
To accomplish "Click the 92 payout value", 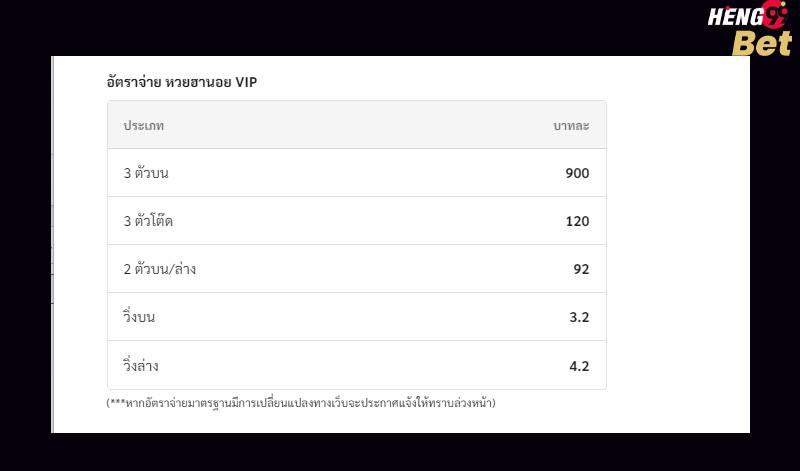I will click(x=581, y=269).
